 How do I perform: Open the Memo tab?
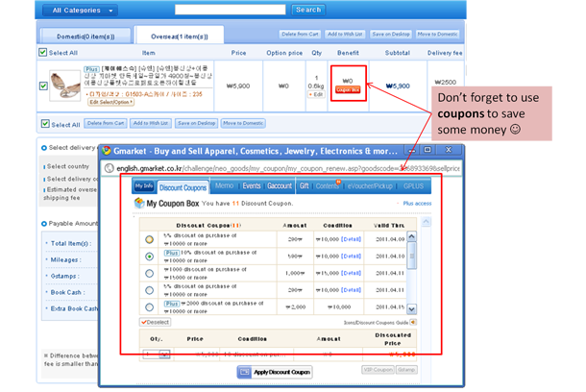pyautogui.click(x=224, y=185)
